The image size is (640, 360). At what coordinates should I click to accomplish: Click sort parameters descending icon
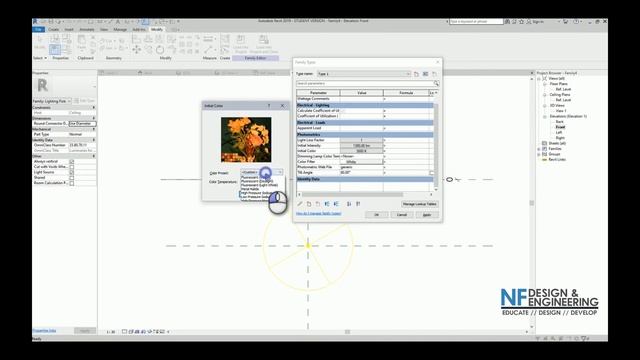pyautogui.click(x=358, y=204)
